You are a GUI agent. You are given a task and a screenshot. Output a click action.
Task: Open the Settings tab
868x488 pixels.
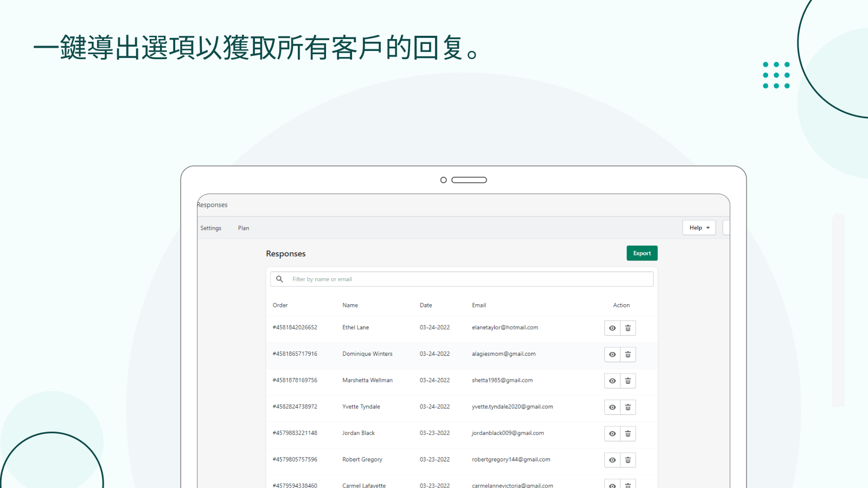(211, 228)
